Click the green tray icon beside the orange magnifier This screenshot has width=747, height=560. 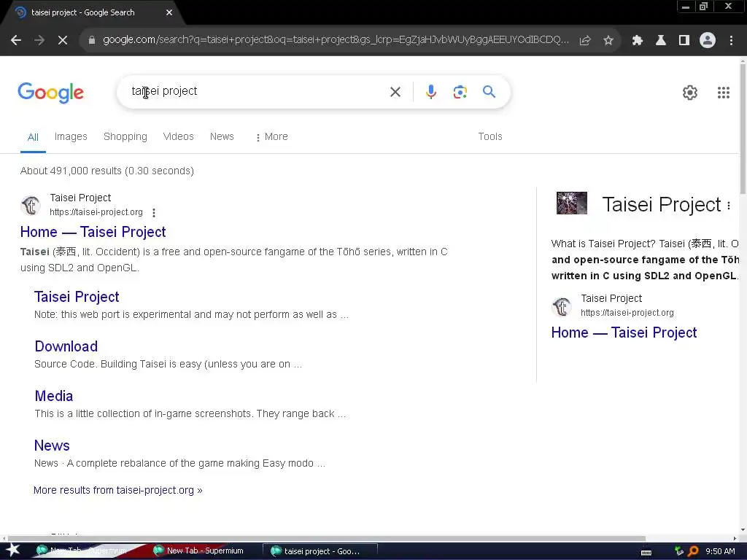[680, 551]
